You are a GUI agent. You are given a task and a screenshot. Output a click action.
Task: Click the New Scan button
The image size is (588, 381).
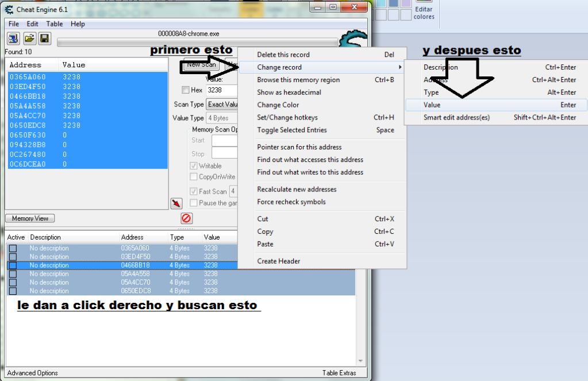[x=201, y=65]
